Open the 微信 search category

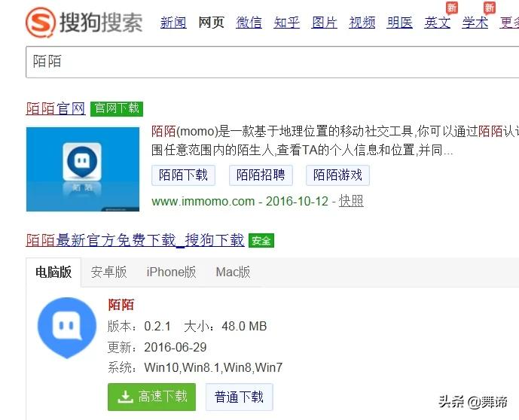tap(249, 23)
